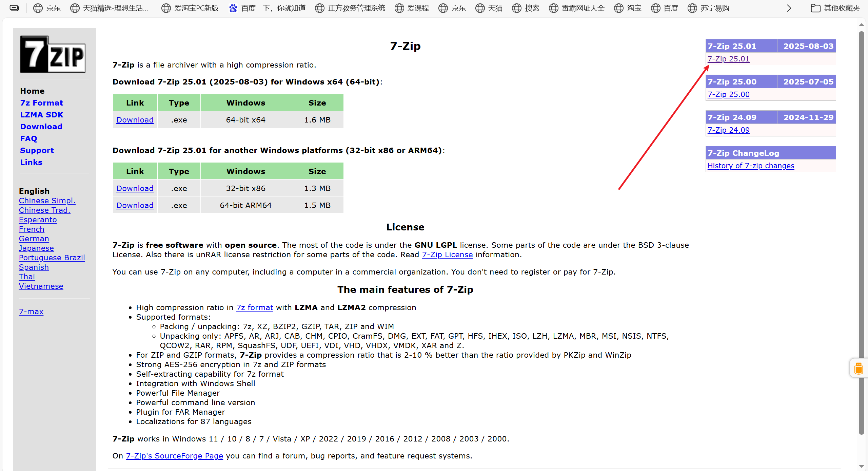Screen dimensions: 868x471
Task: Open 7-Zip's SourceForge Page link
Action: coord(175,456)
